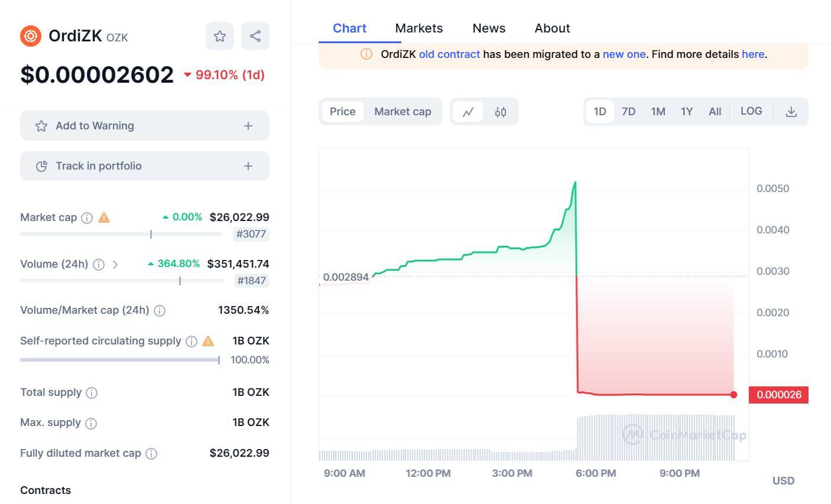Open Total supply info icon
Image resolution: width=831 pixels, height=504 pixels.
(92, 393)
